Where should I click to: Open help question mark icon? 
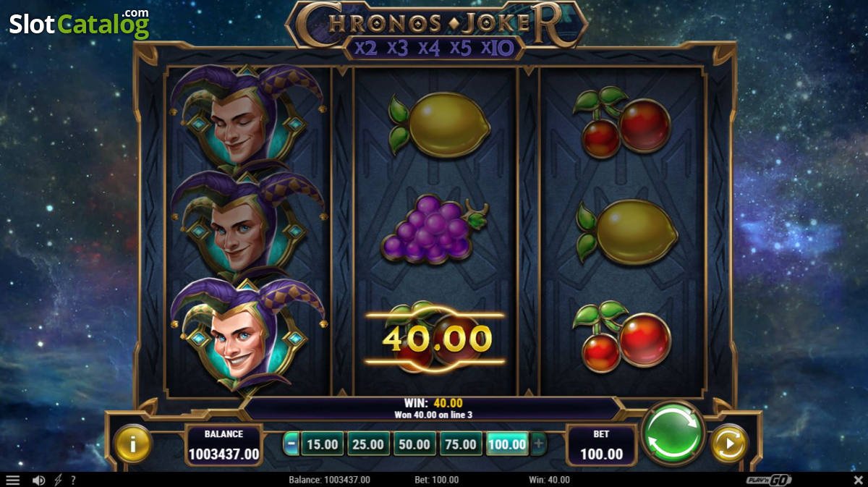[x=73, y=480]
